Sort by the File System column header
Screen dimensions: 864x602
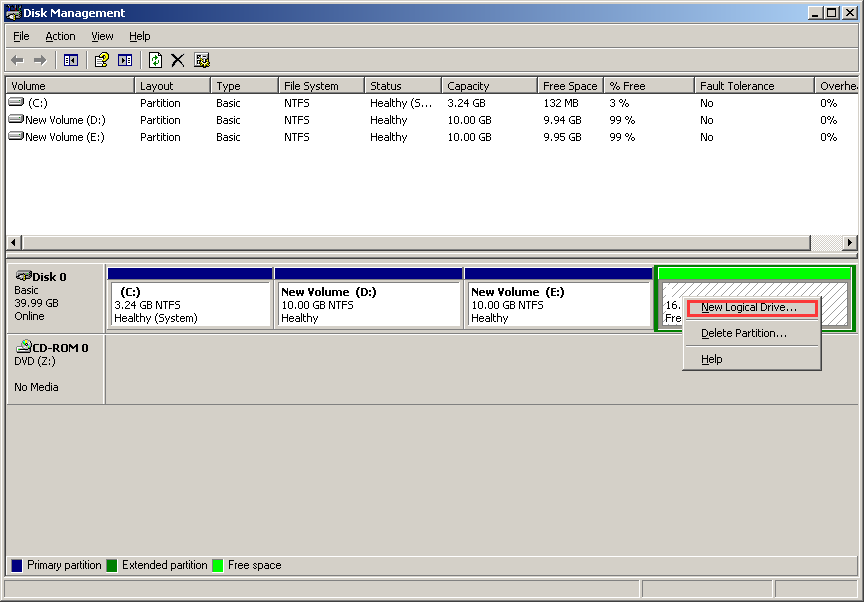(x=321, y=86)
